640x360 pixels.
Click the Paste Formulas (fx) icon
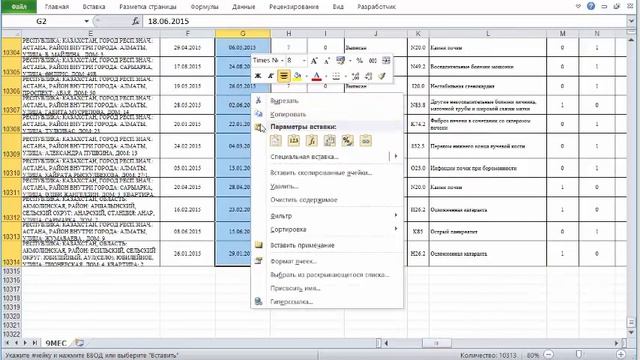[x=311, y=140]
